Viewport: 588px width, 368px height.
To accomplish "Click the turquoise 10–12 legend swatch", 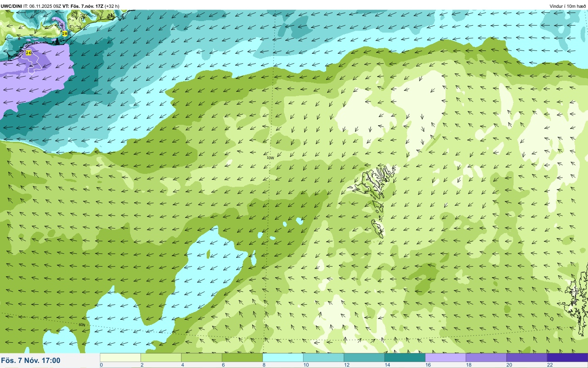I will 323,357.
